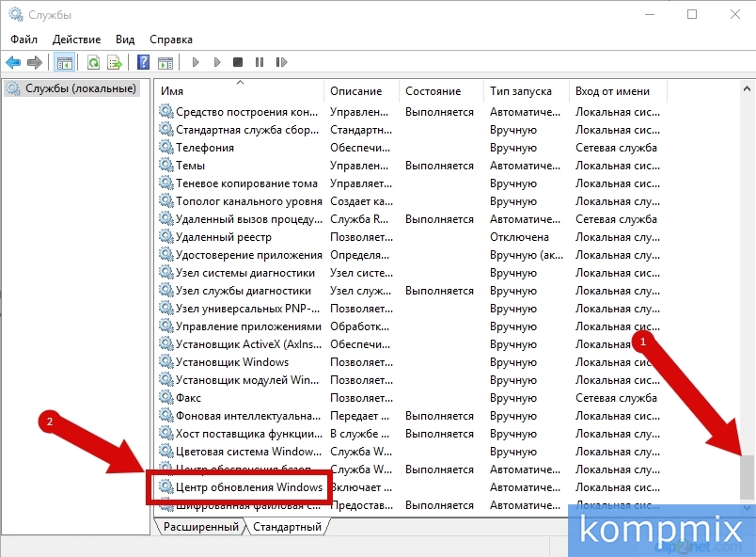Viewport: 756px width, 557px height.
Task: Open the Справка menu
Action: (x=171, y=40)
